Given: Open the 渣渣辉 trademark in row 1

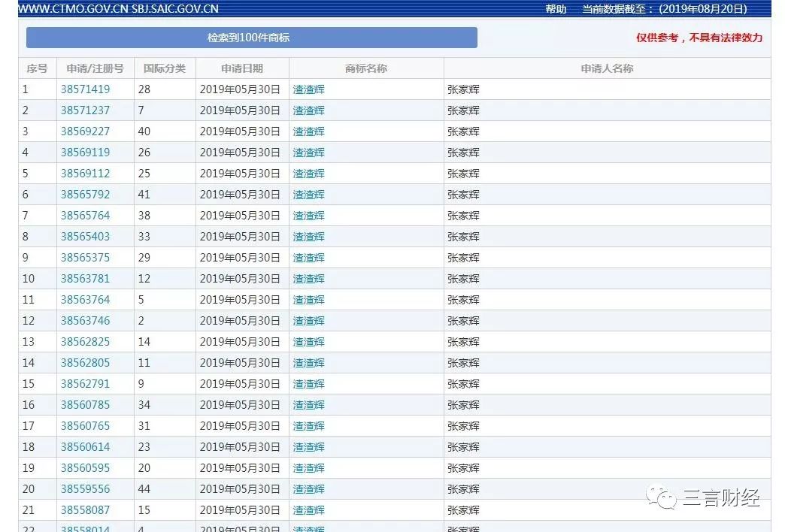Looking at the screenshot, I should coord(309,89).
